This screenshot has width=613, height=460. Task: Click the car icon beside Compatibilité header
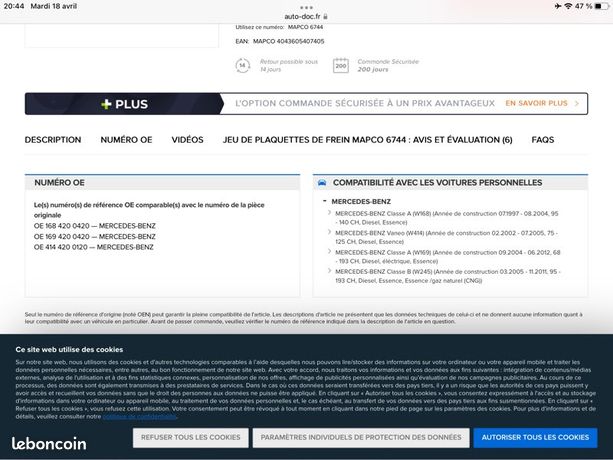tap(322, 183)
